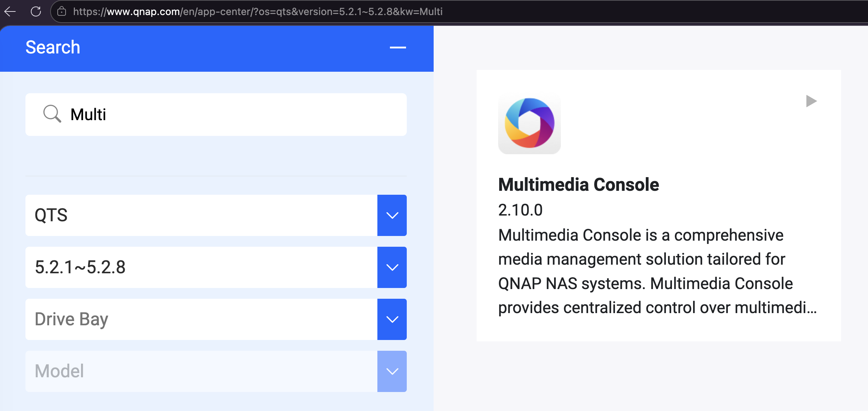The height and width of the screenshot is (411, 868).
Task: Click the magnifying glass search icon
Action: click(52, 114)
